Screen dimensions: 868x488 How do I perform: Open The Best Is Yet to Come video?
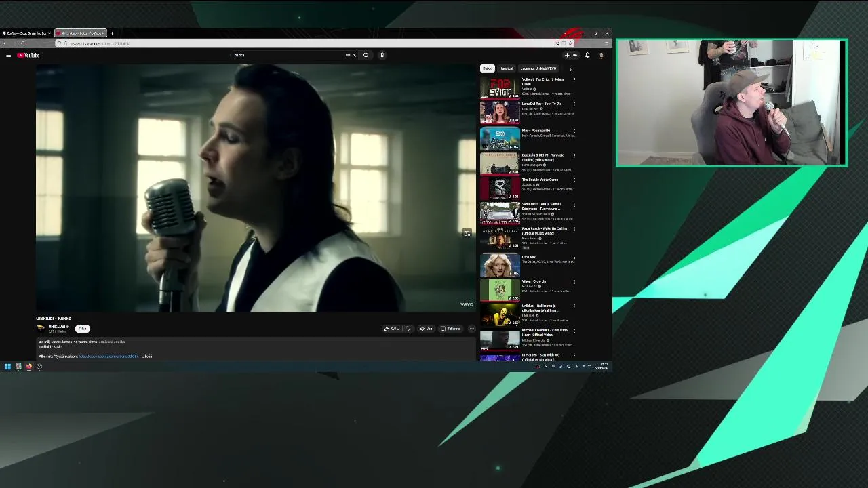pos(500,188)
